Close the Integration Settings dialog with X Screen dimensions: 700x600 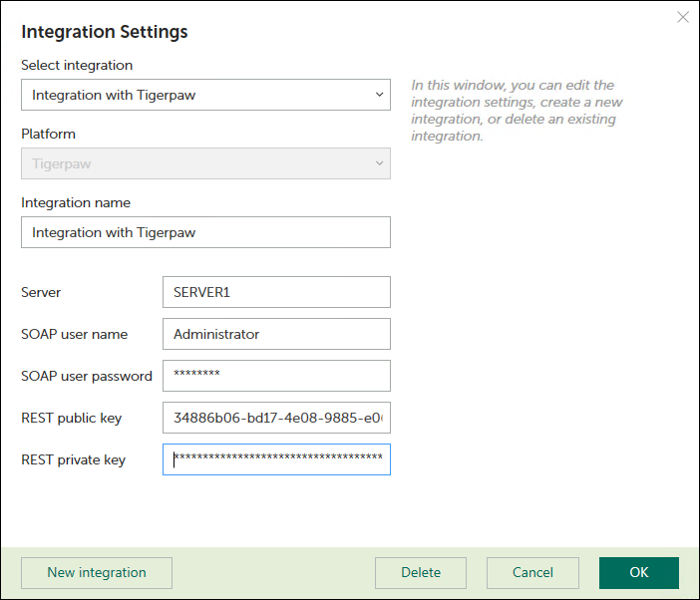683,17
